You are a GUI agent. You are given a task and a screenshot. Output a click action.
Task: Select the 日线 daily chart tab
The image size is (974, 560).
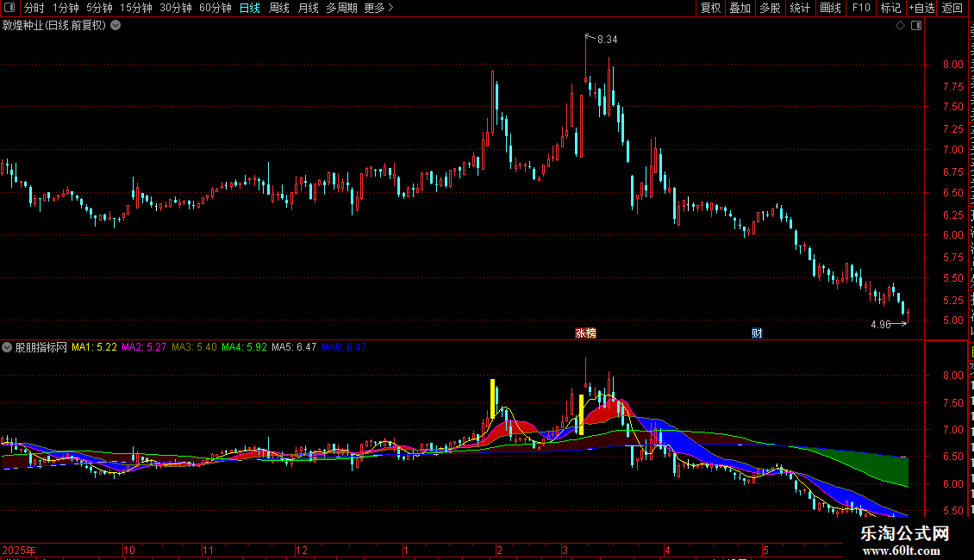click(x=250, y=8)
